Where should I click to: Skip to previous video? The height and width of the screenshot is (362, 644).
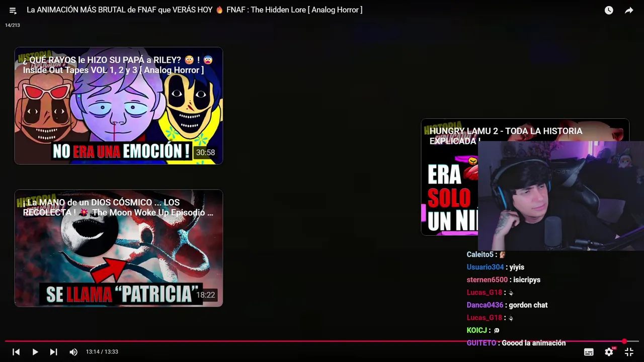pos(16,352)
